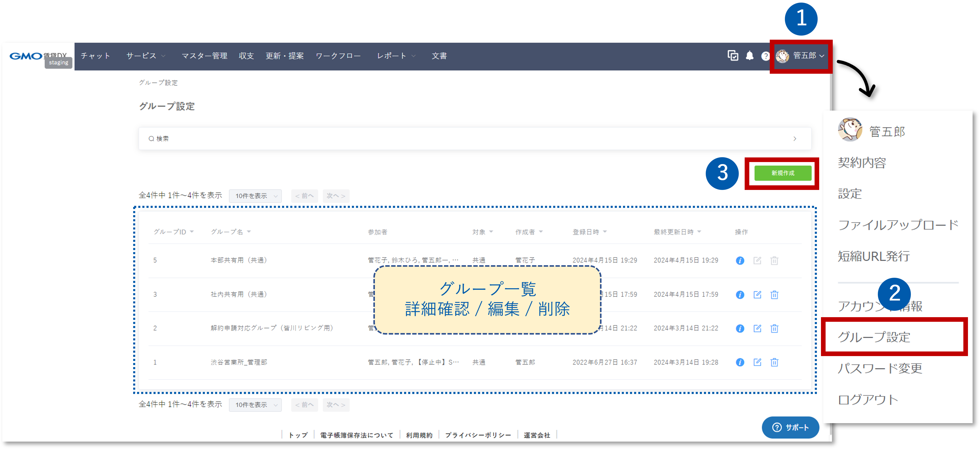Delete group 本部共有用（共通）
980x449 pixels.
click(774, 260)
